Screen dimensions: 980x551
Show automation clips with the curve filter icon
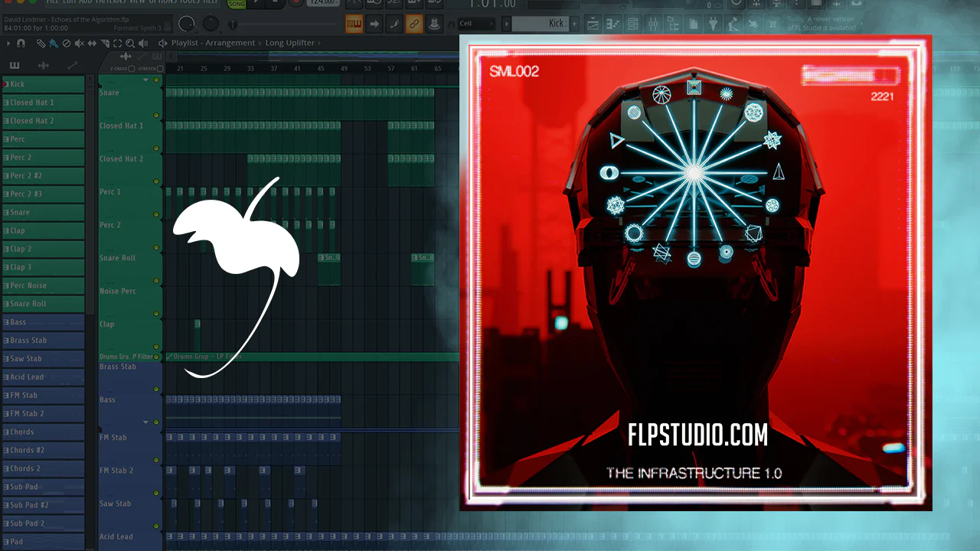pos(73,66)
